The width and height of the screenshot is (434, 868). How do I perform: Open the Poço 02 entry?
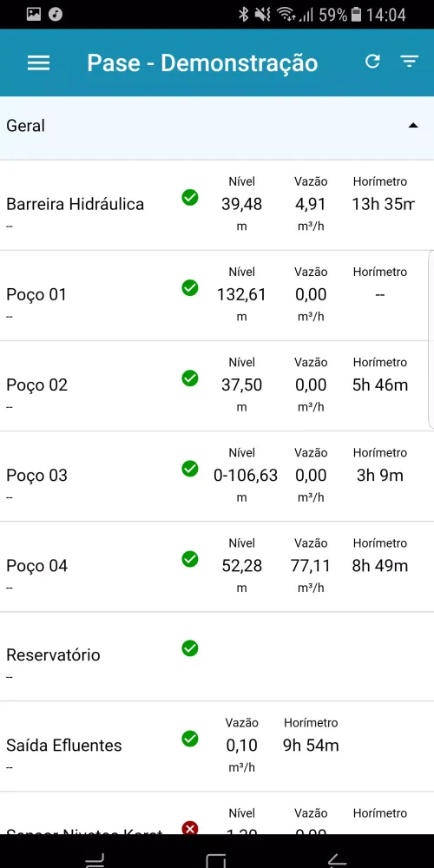pos(217,386)
